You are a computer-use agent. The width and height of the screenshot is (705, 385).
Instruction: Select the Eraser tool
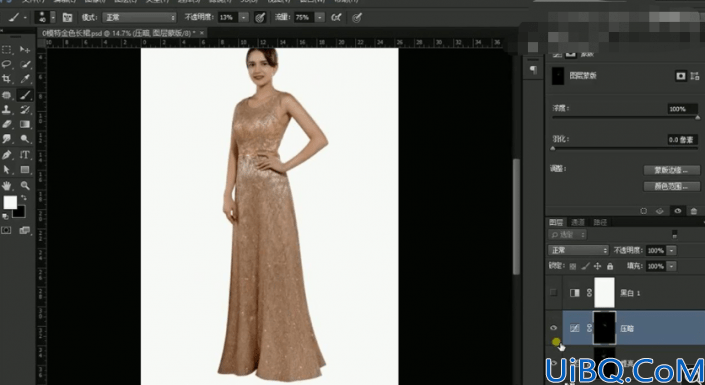(7, 124)
